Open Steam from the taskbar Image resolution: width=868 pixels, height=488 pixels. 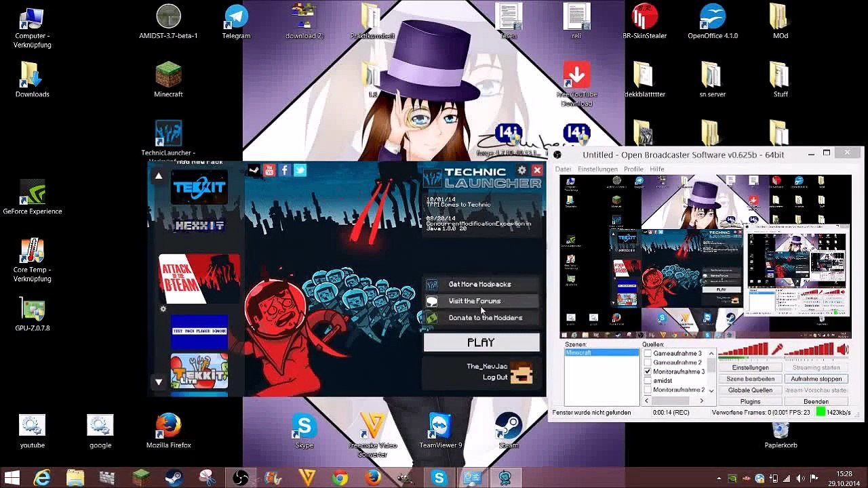[174, 478]
